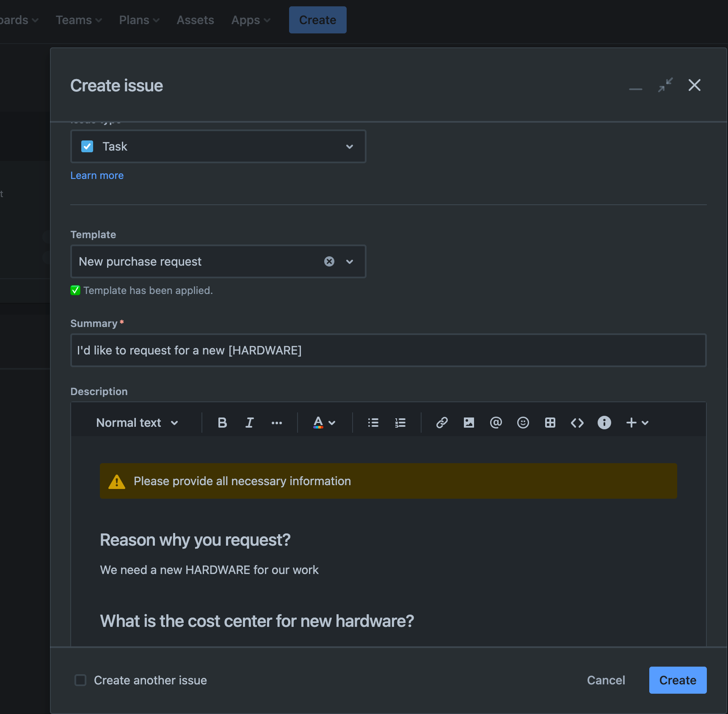Screen dimensions: 728x714
Task: Open the issue type dropdown
Action: [x=350, y=146]
